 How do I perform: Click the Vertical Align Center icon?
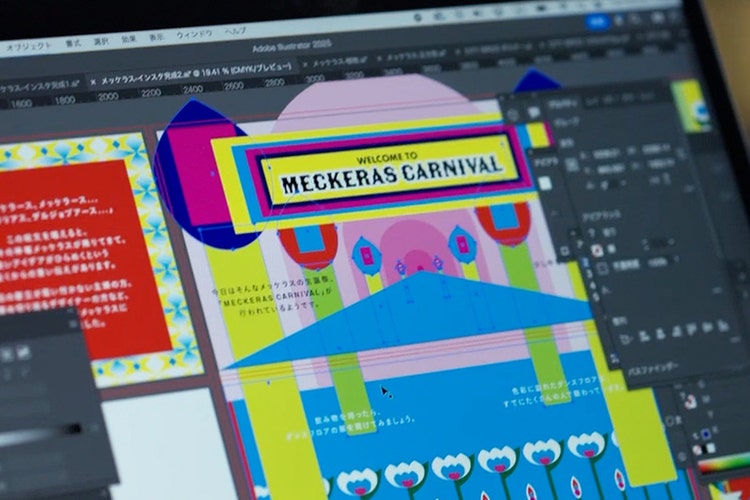click(x=708, y=327)
